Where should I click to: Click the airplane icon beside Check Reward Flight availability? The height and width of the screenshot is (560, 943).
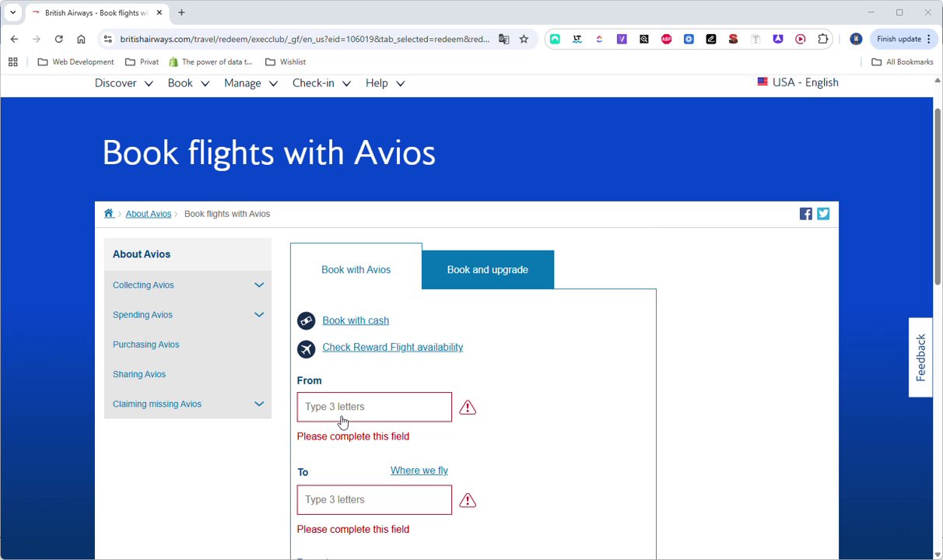click(x=307, y=349)
